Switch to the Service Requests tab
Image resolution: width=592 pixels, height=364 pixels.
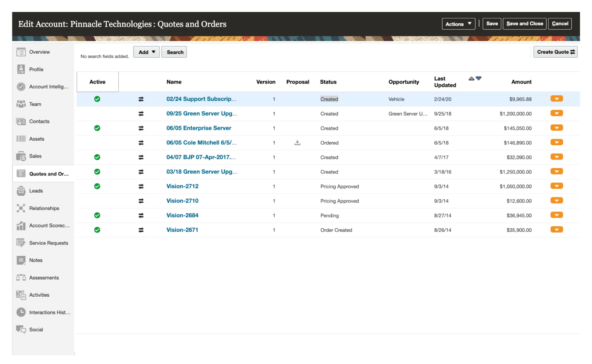tap(48, 243)
